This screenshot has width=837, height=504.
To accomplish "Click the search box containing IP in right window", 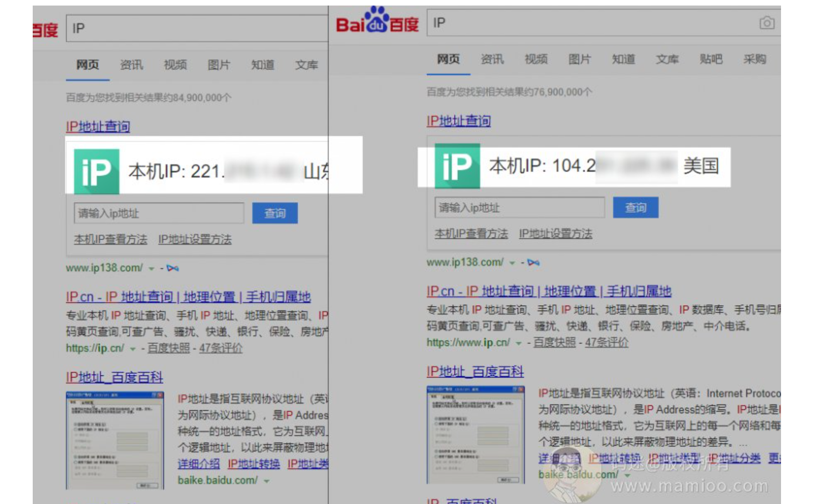I will tap(604, 23).
